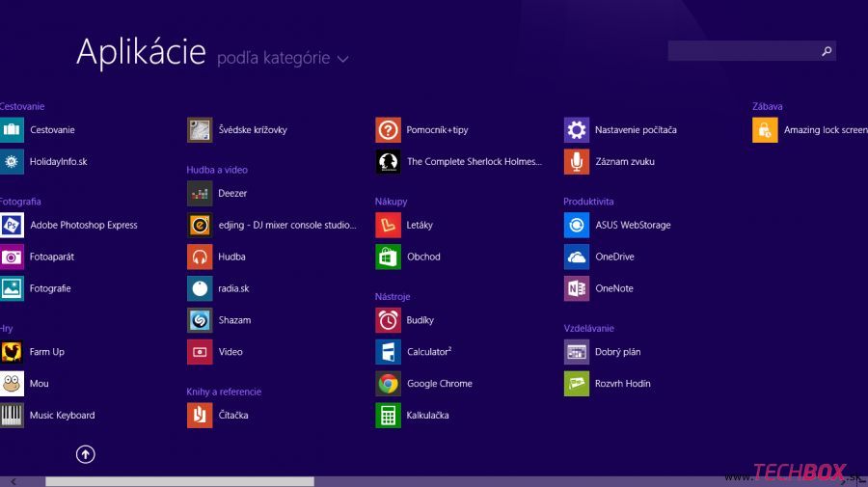This screenshot has width=868, height=487.
Task: Open the OneDrive cloud icon
Action: pyautogui.click(x=577, y=257)
